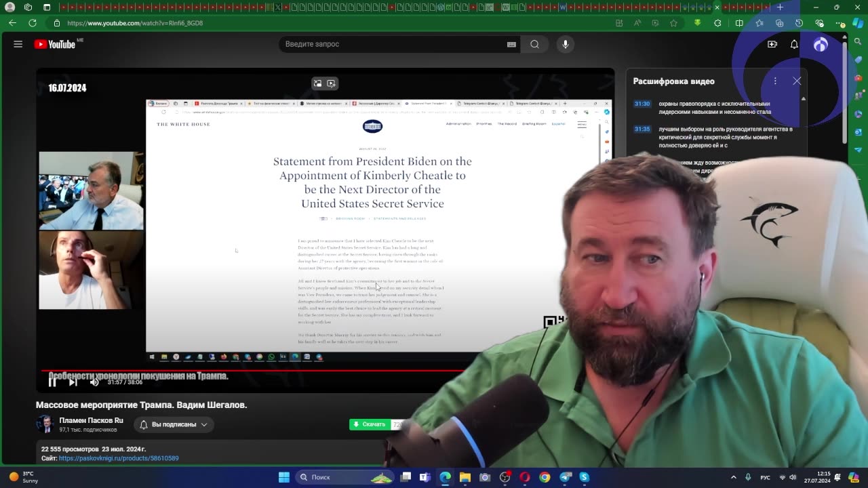The width and height of the screenshot is (868, 488).
Task: Open channel 'Пламен Пасков Ru'
Action: coord(91,420)
